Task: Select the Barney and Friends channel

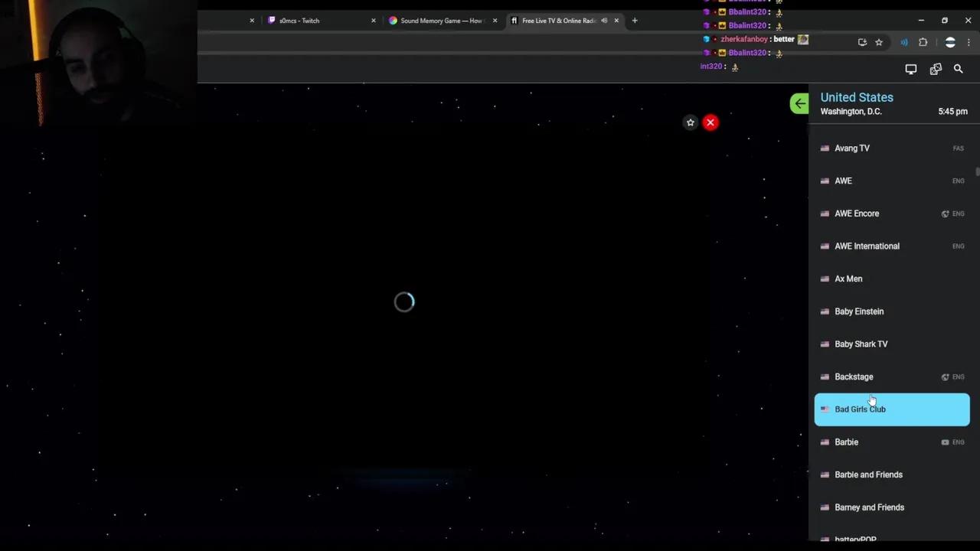Action: click(x=892, y=507)
